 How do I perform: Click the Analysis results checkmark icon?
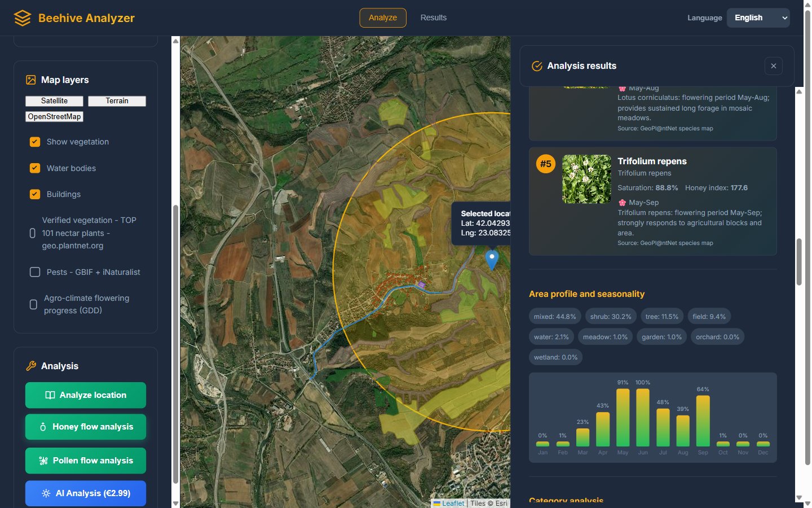tap(537, 66)
